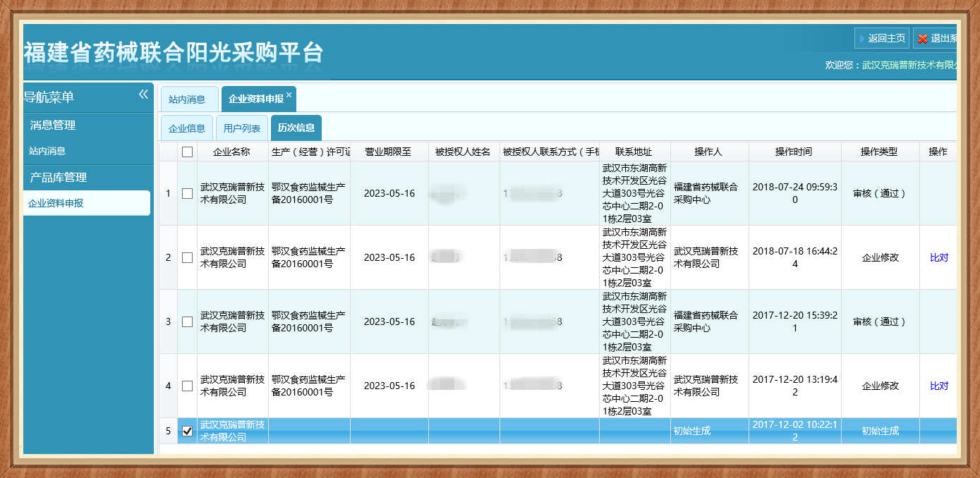The height and width of the screenshot is (478, 980).
Task: Sort by the 操作时间 column header
Action: [x=794, y=152]
